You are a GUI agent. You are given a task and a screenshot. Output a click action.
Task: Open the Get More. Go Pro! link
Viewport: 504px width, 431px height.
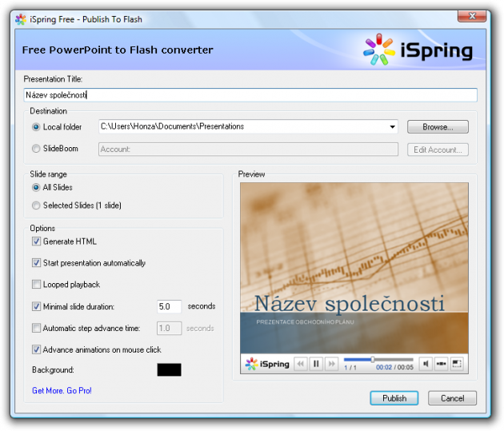(x=62, y=391)
